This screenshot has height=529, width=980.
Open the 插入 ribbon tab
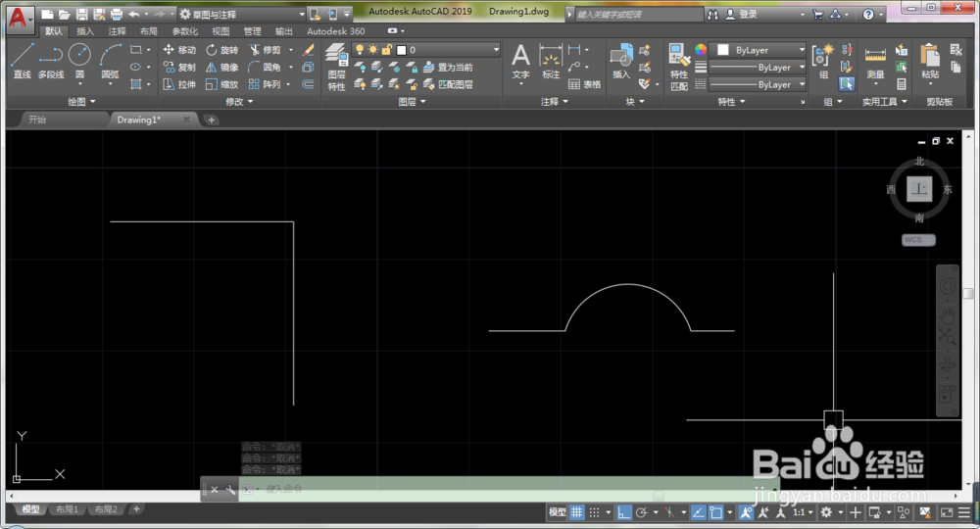coord(85,31)
